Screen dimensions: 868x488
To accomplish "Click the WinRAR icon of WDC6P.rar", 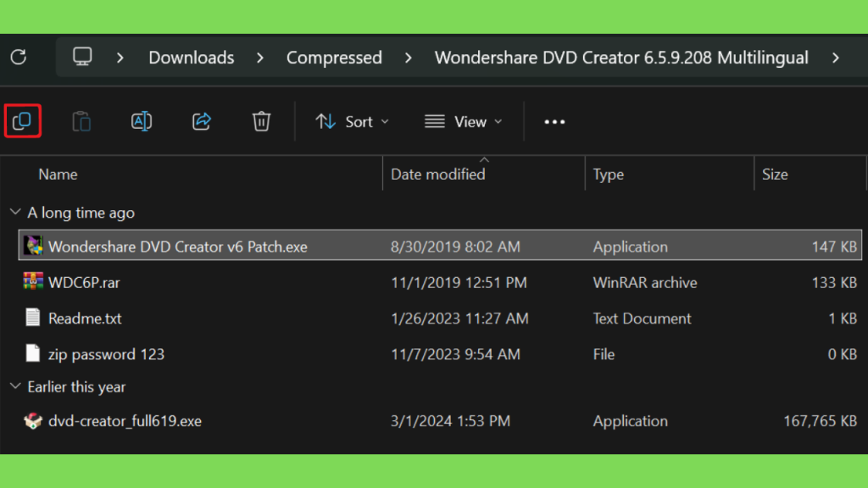I will tap(33, 281).
